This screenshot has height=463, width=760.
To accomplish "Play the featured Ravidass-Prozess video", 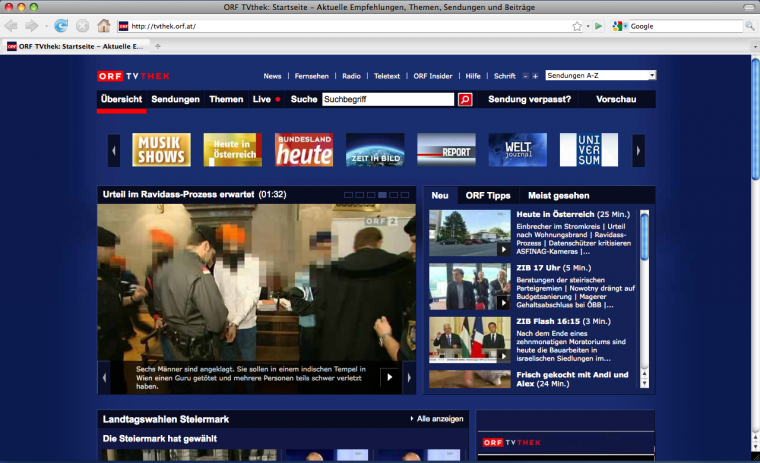I will pyautogui.click(x=390, y=377).
